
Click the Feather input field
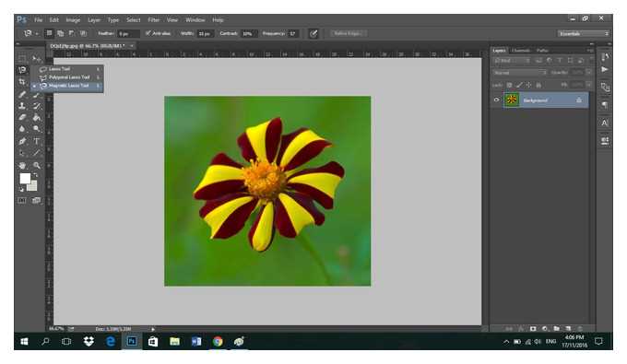128,34
